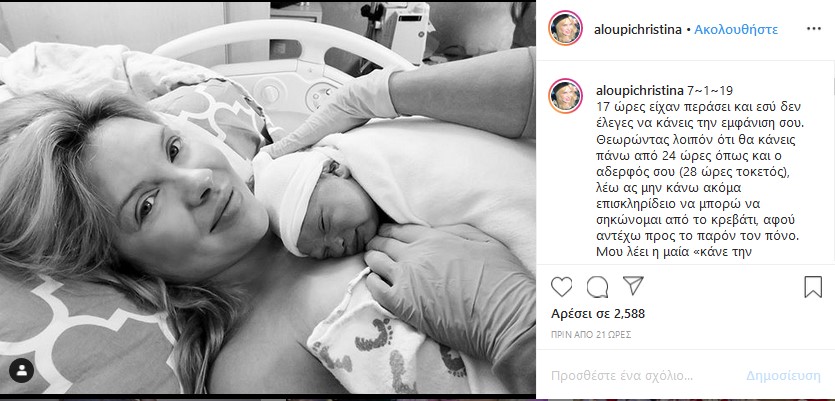The width and height of the screenshot is (835, 401).
Task: Follow the account via Ακολουθήστε
Action: tap(736, 29)
